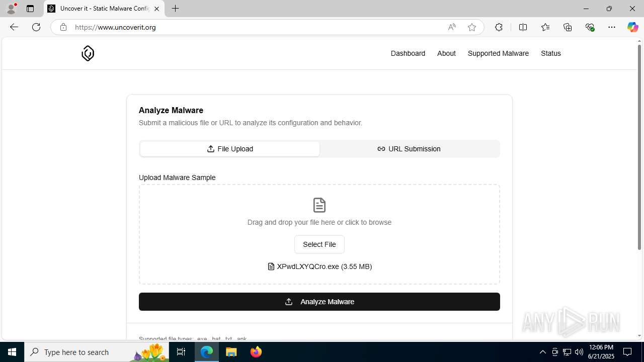Open Favorites list icon
644x362 pixels.
coord(545,27)
